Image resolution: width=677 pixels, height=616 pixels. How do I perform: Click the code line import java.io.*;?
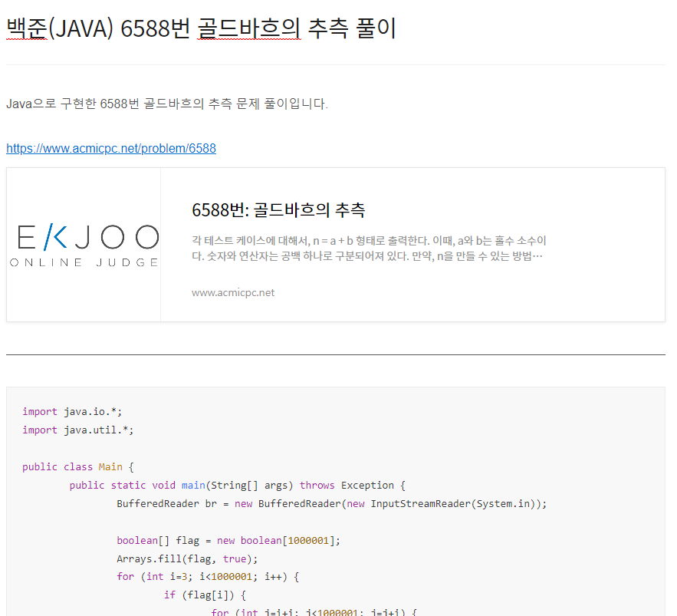click(72, 412)
